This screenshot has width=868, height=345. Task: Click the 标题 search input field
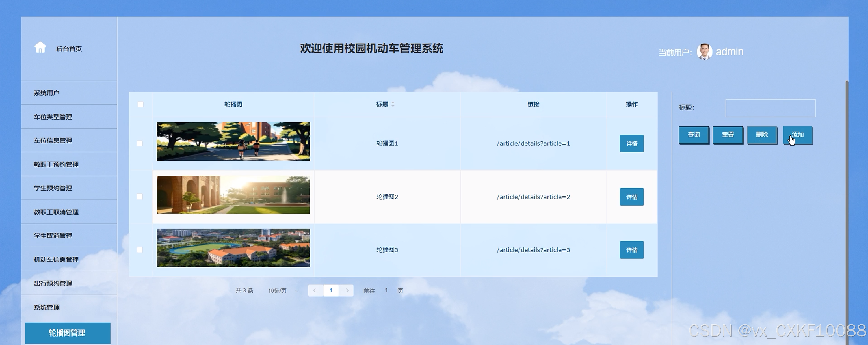[770, 108]
